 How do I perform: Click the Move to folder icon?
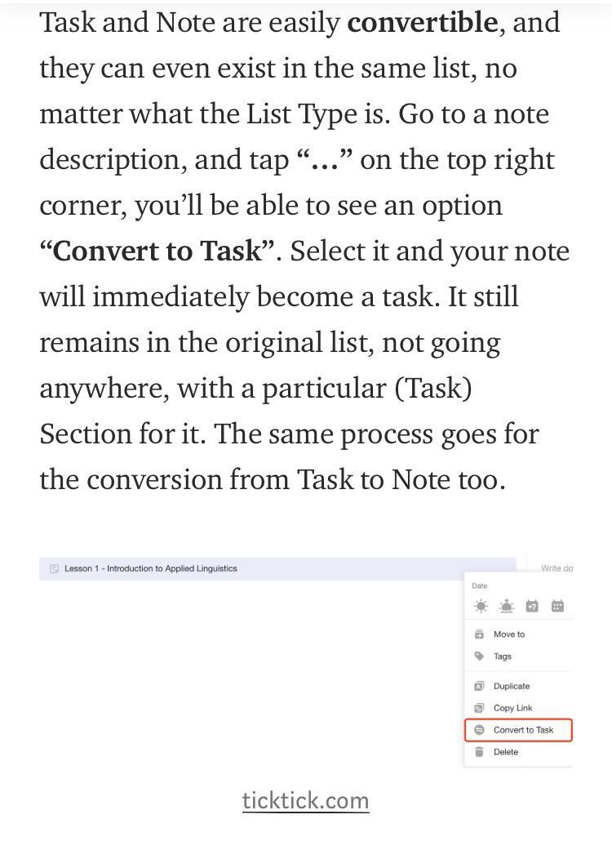coord(479,634)
